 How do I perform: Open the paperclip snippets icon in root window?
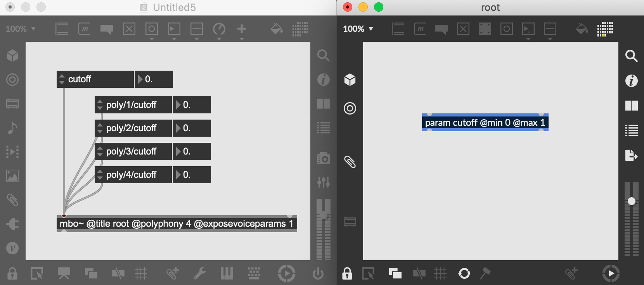click(x=350, y=162)
